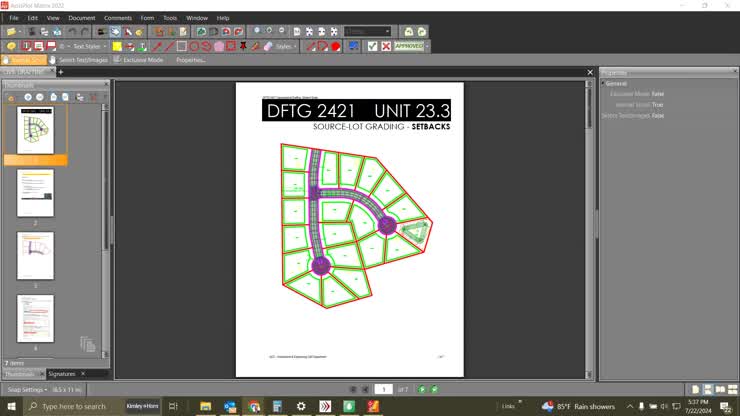740x416 pixels.
Task: Open the weather widget in taskbar
Action: pyautogui.click(x=578, y=406)
